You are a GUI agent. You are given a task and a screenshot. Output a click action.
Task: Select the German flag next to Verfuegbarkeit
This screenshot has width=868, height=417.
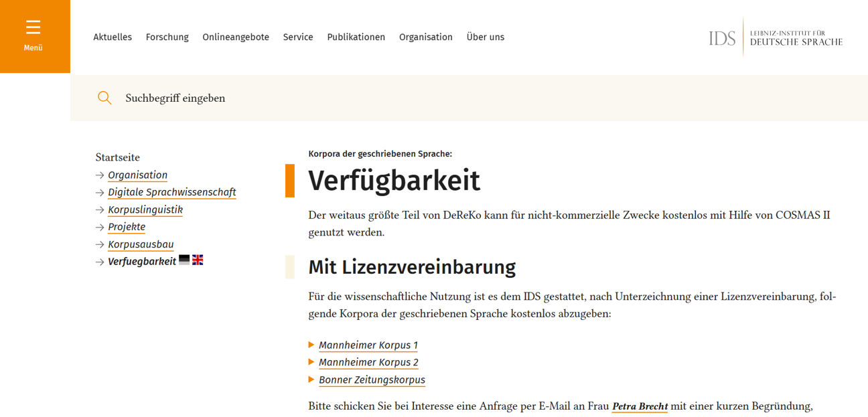coord(184,260)
